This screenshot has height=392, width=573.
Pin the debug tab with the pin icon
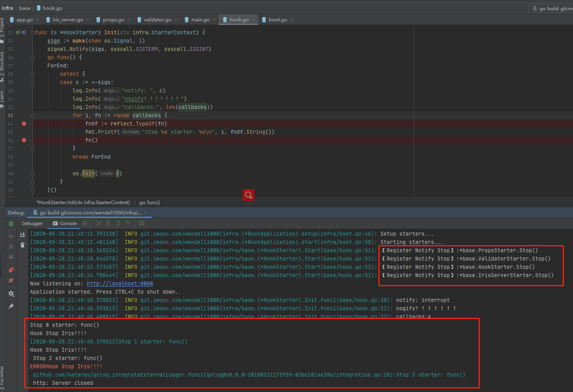click(x=11, y=306)
